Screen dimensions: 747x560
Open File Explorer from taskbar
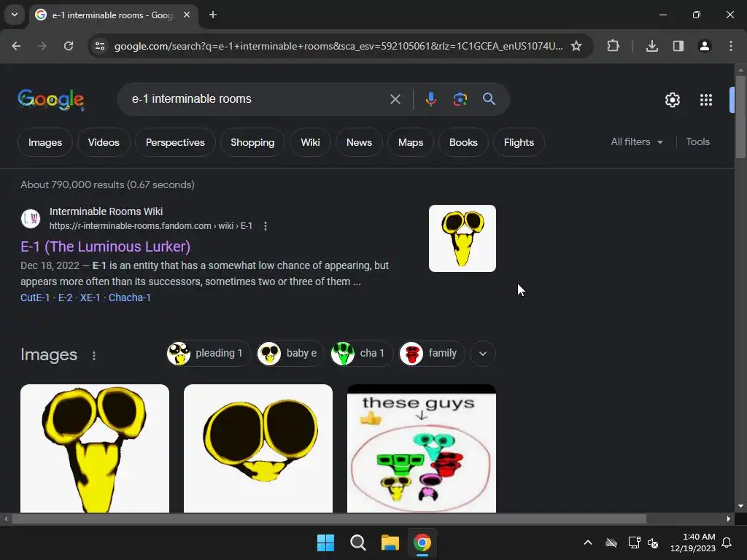pyautogui.click(x=390, y=542)
